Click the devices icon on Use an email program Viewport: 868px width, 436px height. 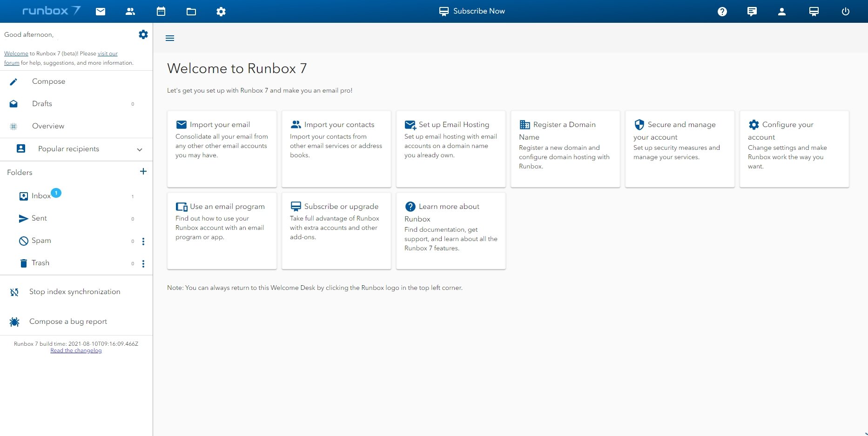tap(182, 207)
